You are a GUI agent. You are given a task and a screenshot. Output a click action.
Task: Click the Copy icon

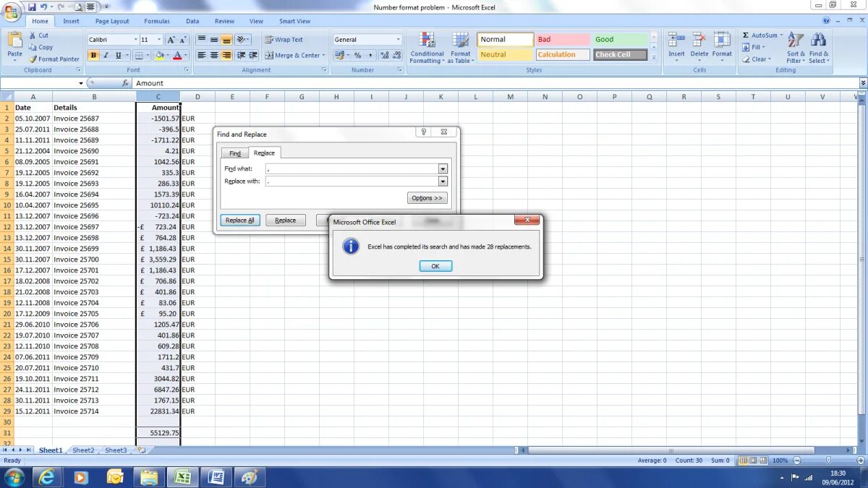[33, 47]
